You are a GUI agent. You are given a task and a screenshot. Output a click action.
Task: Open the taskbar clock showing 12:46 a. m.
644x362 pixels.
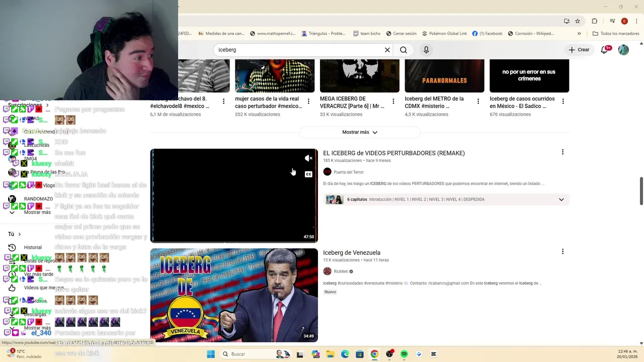(627, 354)
